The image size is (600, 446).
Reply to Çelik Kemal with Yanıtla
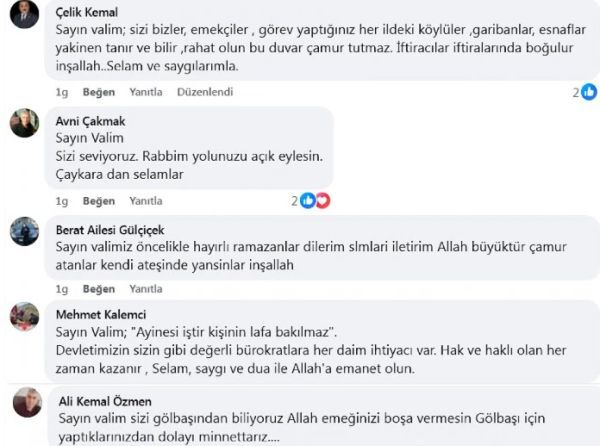pyautogui.click(x=146, y=92)
